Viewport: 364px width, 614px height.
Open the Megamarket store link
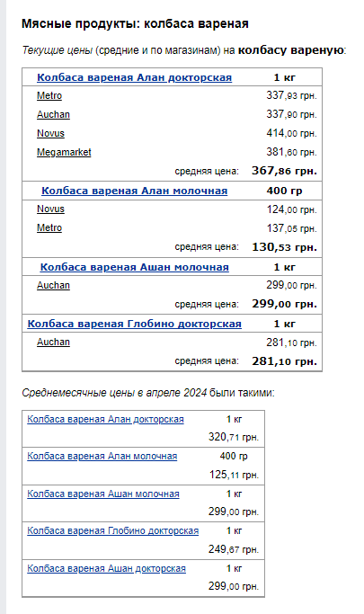pyautogui.click(x=64, y=152)
